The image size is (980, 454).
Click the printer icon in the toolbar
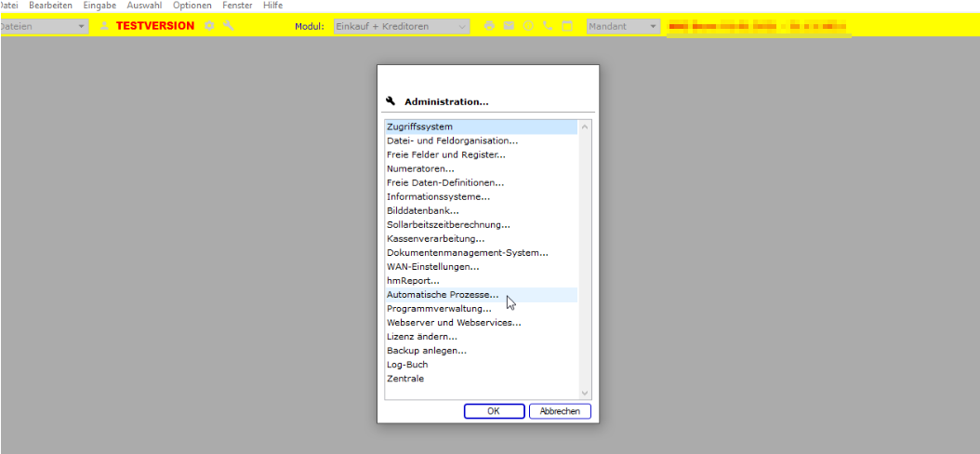click(x=490, y=26)
